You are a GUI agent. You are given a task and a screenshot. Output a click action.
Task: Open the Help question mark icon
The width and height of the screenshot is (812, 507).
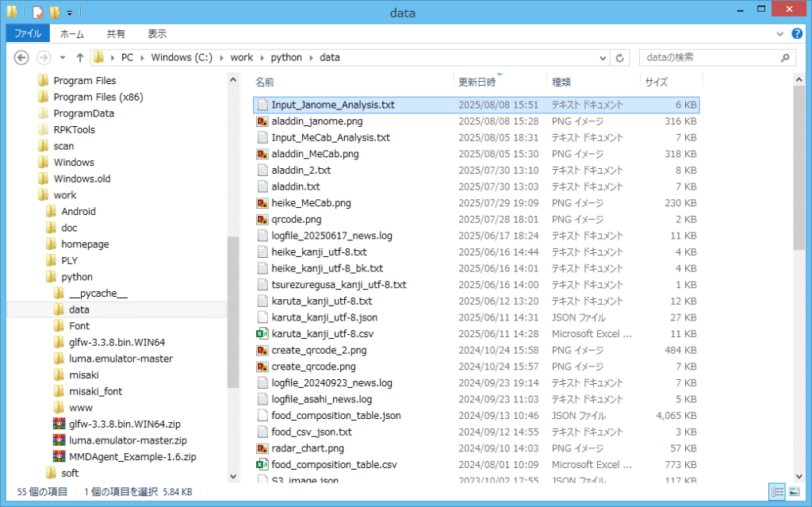point(797,34)
